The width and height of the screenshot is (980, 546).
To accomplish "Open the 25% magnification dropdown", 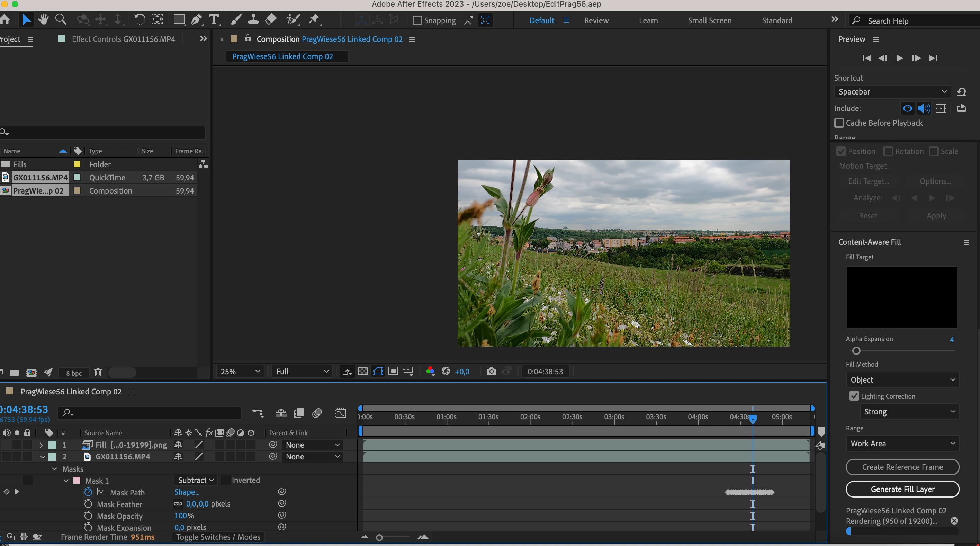I will [x=240, y=372].
